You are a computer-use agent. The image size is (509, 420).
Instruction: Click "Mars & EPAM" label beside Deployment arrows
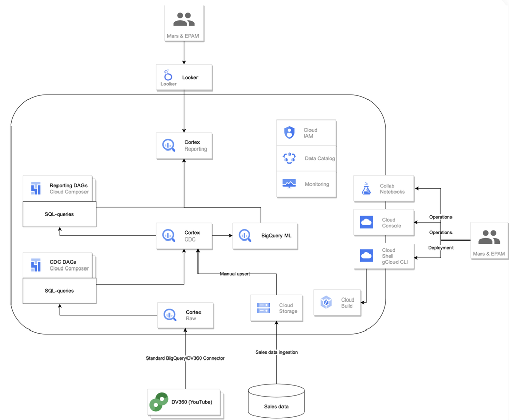point(489,254)
